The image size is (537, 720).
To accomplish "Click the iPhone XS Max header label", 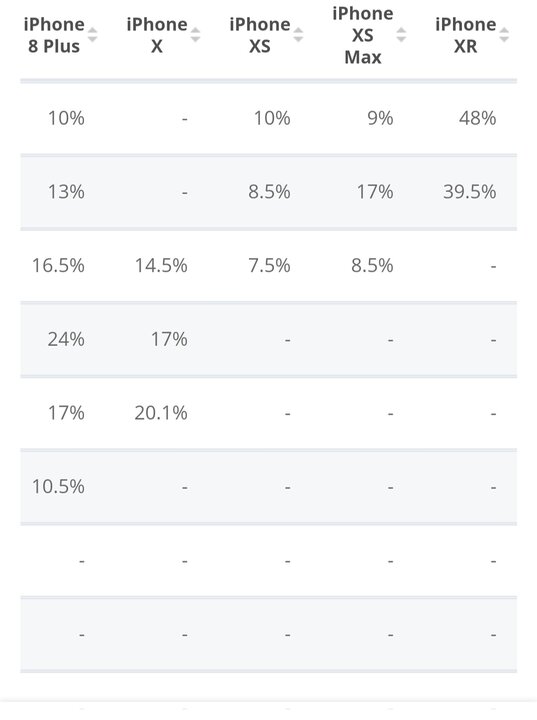I will tap(363, 35).
